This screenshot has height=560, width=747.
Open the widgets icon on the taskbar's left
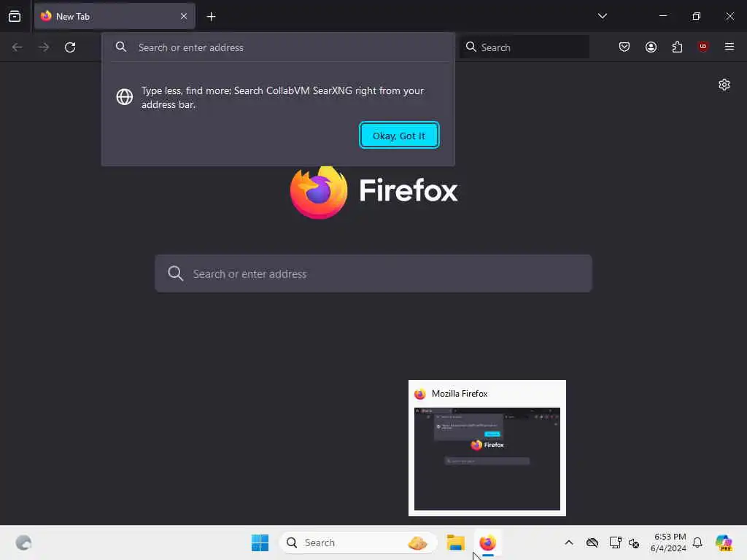tap(23, 542)
